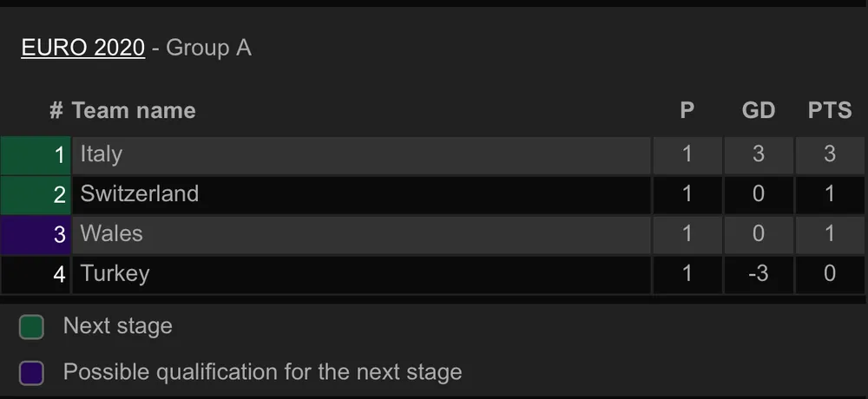Viewport: 868px width, 399px height.
Task: Select the Turkey team row
Action: tap(361, 274)
